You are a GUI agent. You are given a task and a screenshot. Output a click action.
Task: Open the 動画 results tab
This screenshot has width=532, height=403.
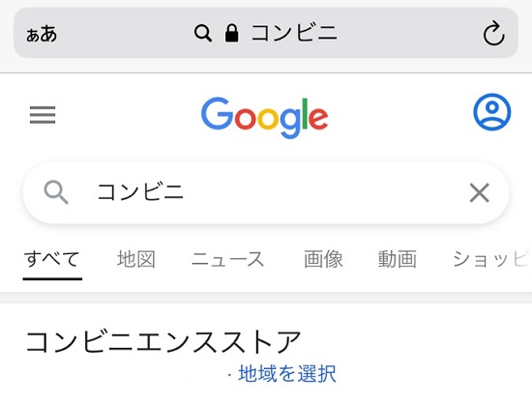397,259
